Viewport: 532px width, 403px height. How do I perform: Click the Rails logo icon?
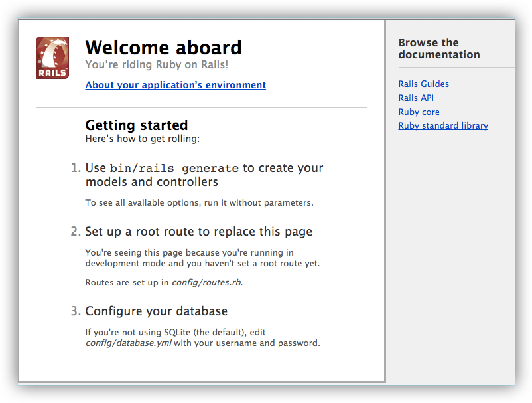(52, 58)
